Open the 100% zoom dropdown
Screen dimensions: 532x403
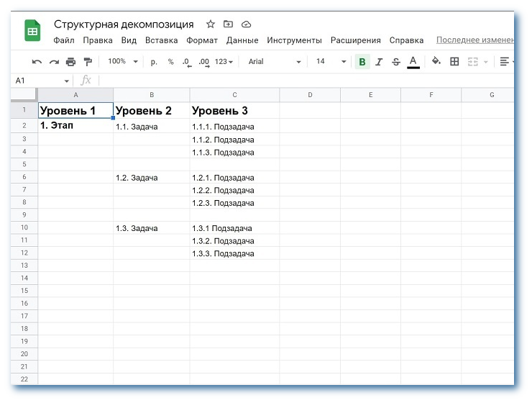(x=123, y=62)
